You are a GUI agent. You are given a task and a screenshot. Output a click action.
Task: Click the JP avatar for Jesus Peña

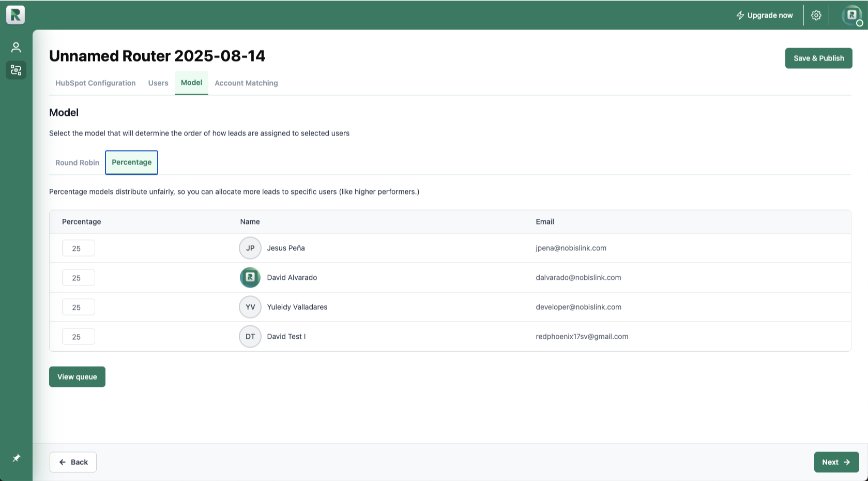tap(250, 248)
